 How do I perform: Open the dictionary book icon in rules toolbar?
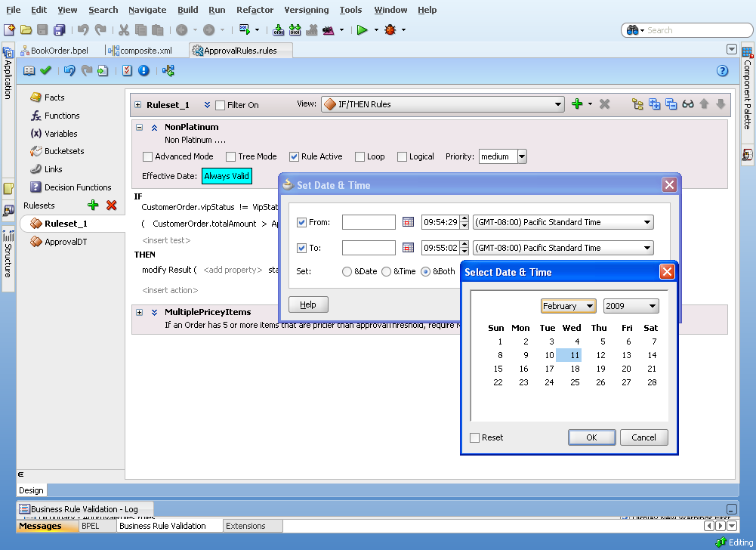[29, 71]
